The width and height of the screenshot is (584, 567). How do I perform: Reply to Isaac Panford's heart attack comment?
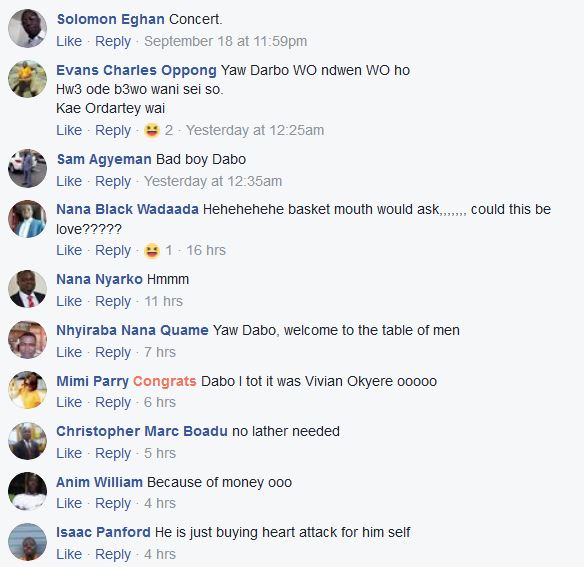[x=113, y=554]
